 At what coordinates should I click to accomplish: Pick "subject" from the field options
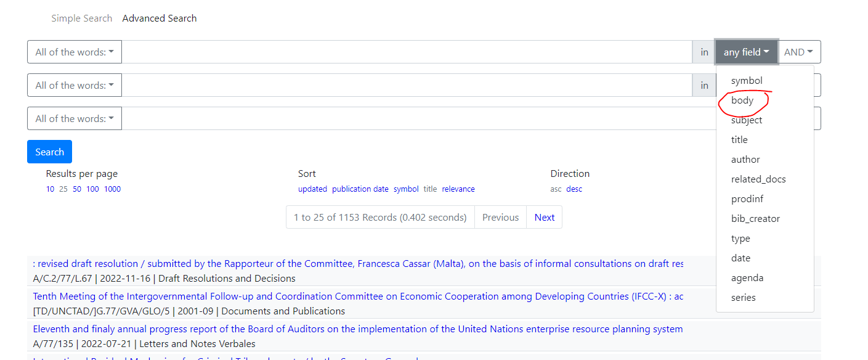click(x=747, y=120)
